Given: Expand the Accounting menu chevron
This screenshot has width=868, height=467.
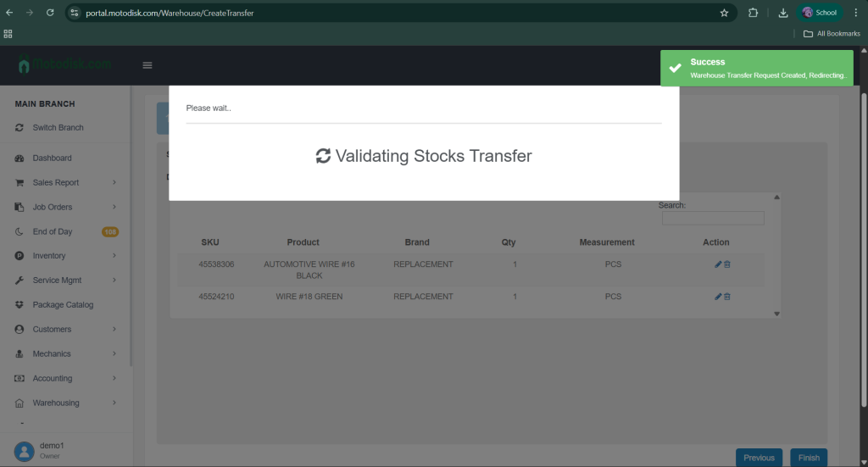Looking at the screenshot, I should (x=114, y=378).
